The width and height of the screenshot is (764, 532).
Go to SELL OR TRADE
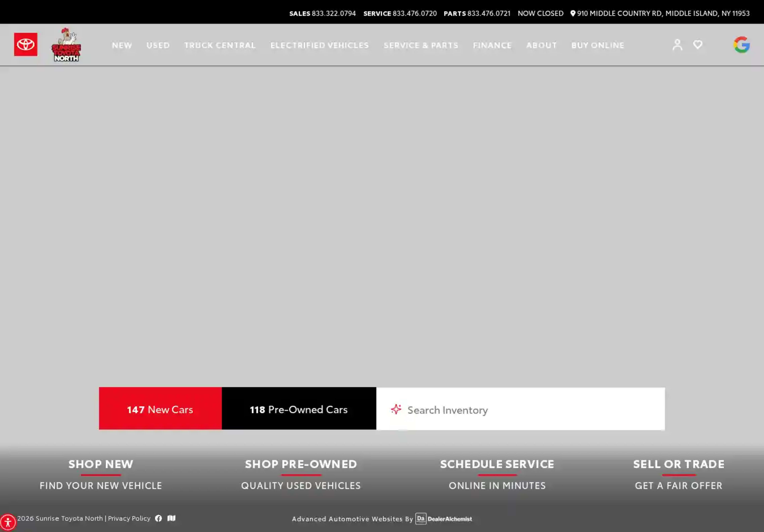click(679, 464)
